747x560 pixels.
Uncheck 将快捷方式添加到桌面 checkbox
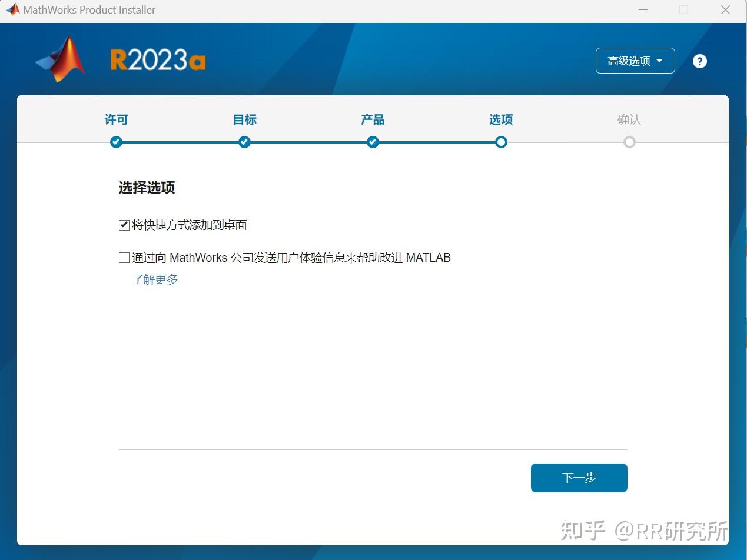pyautogui.click(x=124, y=225)
